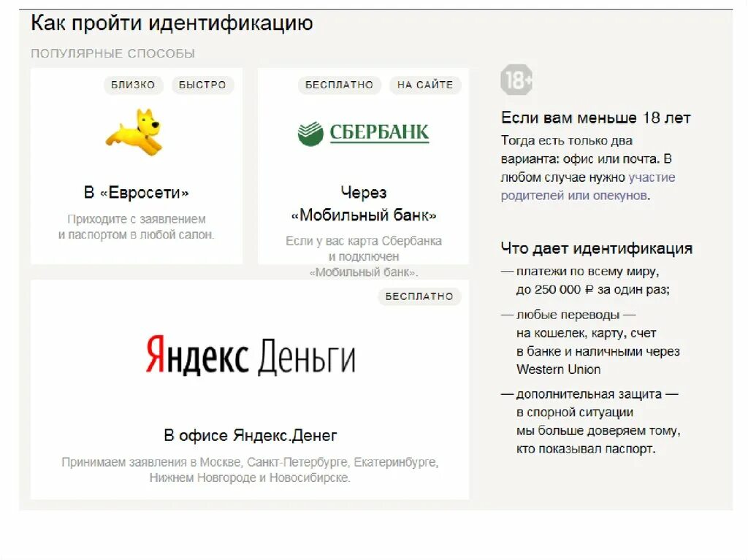Click the yellow dog Euroset logo

pos(134,131)
